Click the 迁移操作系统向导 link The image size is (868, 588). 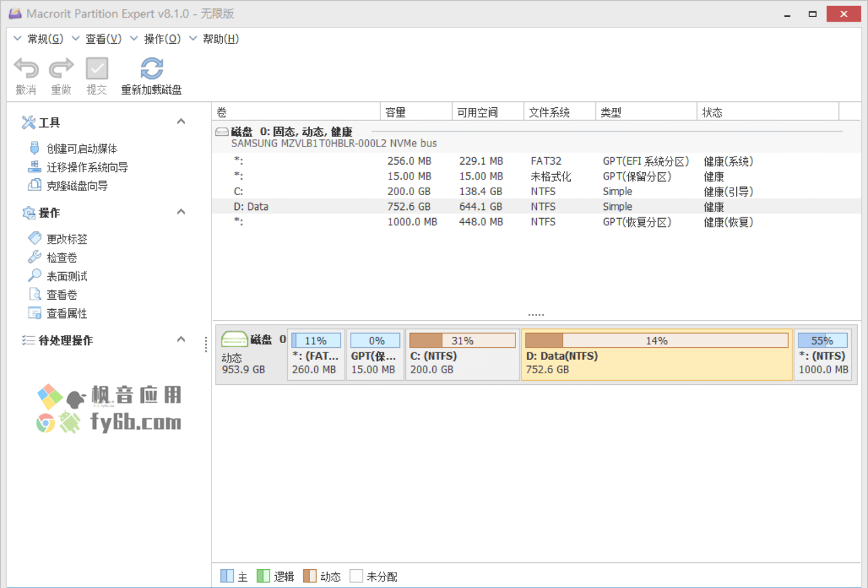point(87,167)
